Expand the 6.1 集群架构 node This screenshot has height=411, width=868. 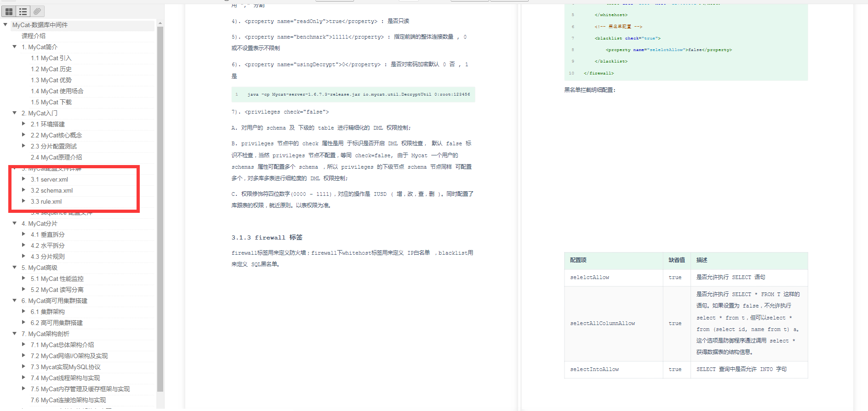pos(24,312)
